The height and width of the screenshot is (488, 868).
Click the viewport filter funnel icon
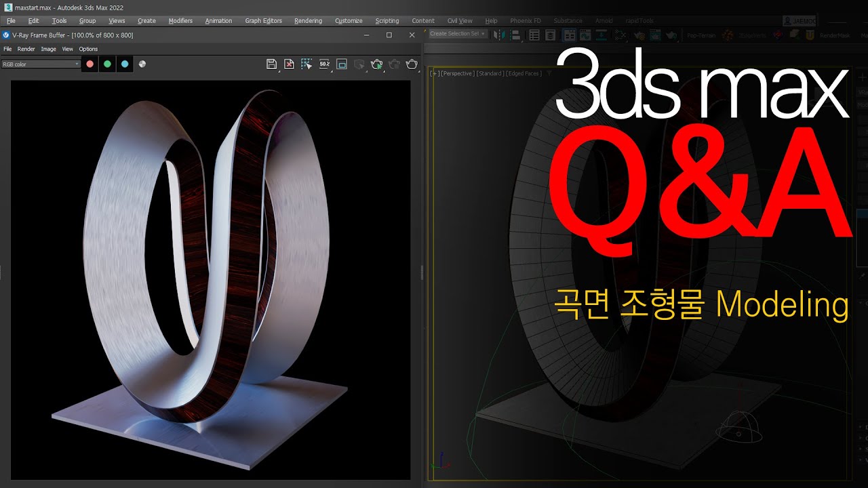point(549,73)
